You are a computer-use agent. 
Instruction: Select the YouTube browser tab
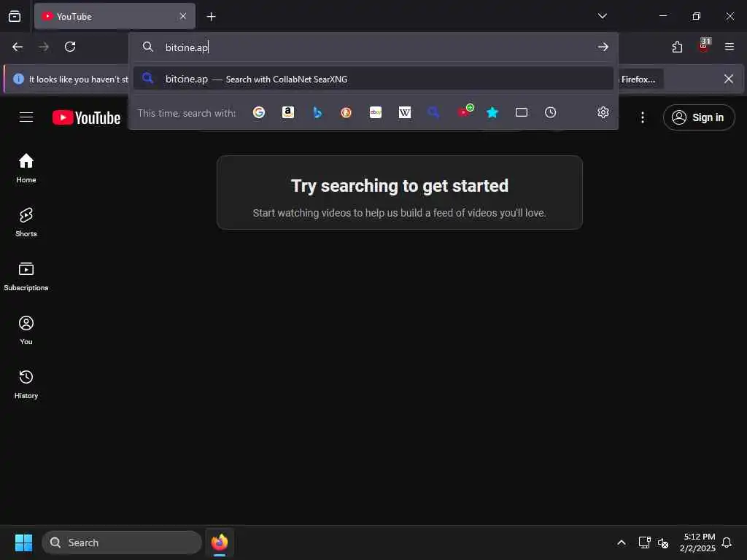tap(115, 16)
